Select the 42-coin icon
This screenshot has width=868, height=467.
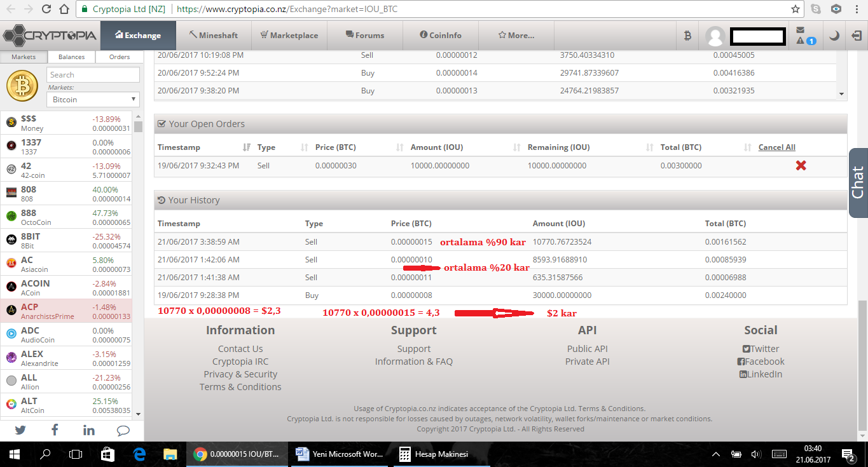pos(11,170)
